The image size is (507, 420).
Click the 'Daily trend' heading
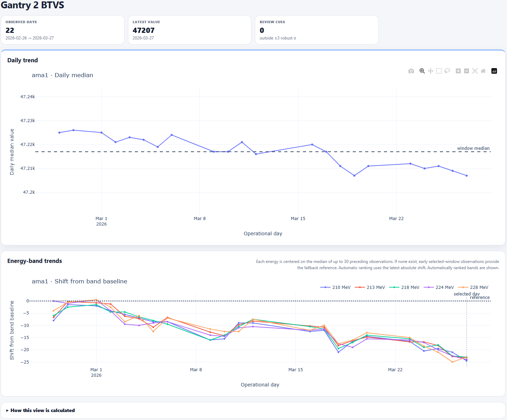tap(22, 60)
